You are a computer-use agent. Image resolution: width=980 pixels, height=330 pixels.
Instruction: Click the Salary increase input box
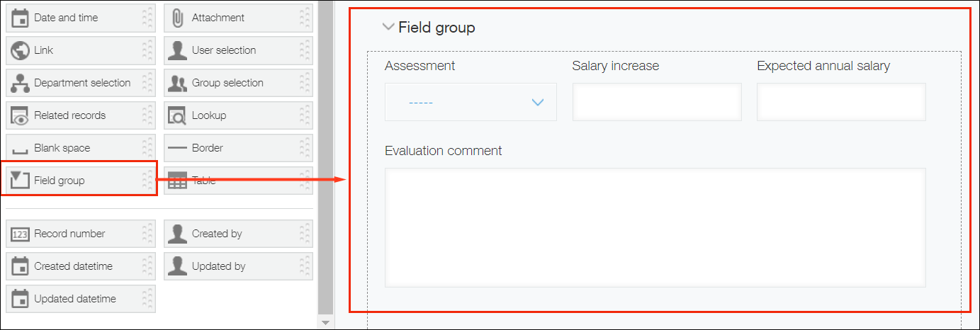657,102
